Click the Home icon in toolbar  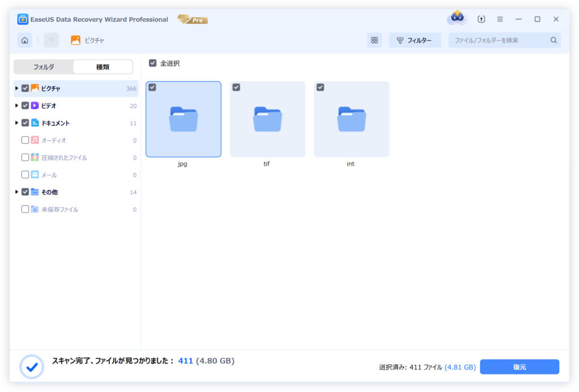click(24, 40)
